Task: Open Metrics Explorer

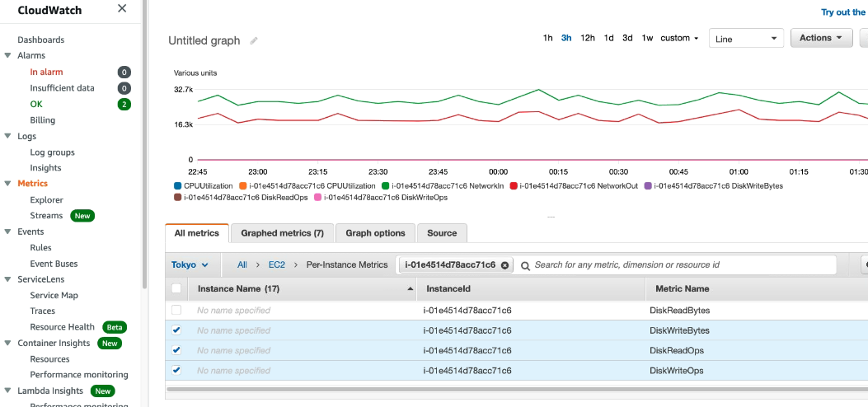Action: click(x=46, y=200)
